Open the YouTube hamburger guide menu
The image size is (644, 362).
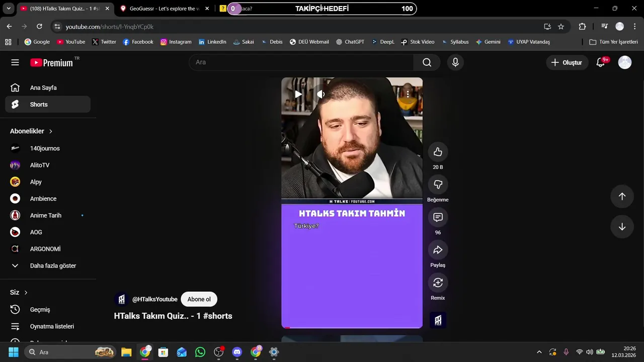point(15,62)
